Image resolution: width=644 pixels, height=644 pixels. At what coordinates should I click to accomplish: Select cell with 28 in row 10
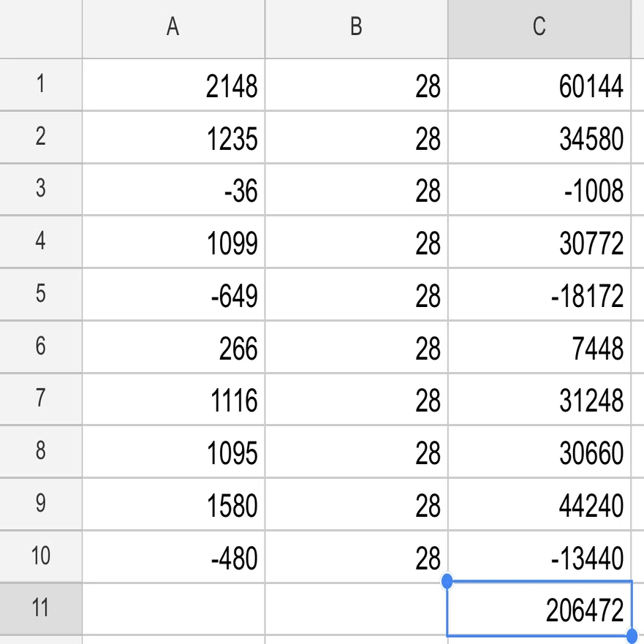tap(356, 556)
